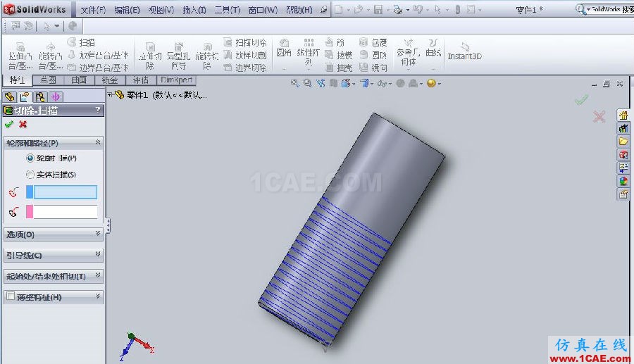Image resolution: width=634 pixels, height=364 pixels.
Task: Open the 帮助(H) menu
Action: 299,10
